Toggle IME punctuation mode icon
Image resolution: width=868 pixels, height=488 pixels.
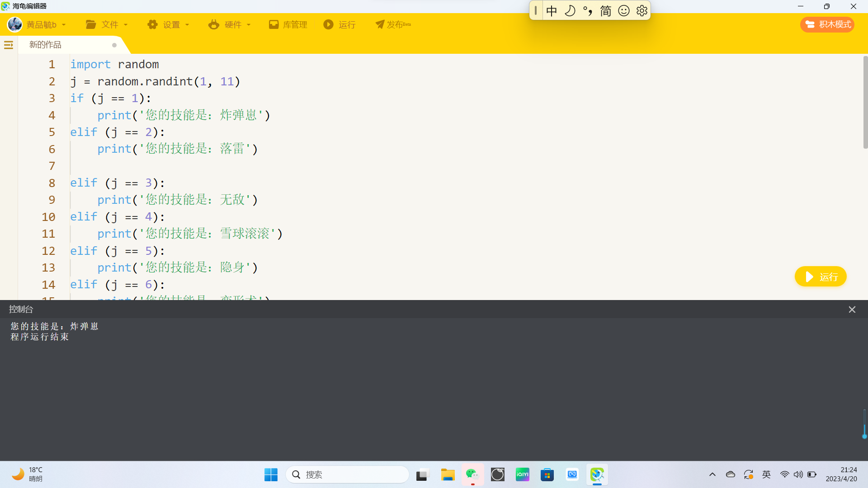[588, 11]
